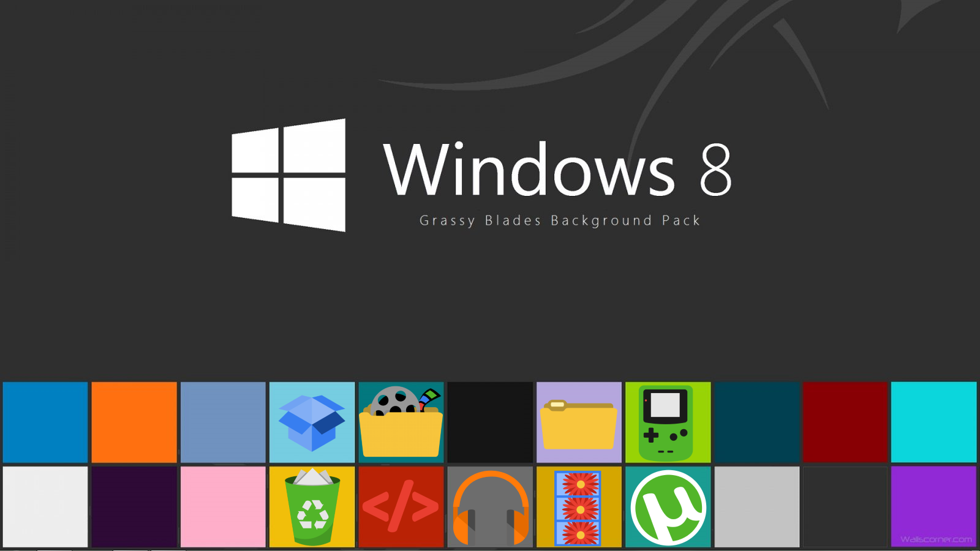
Task: Open the red flowers pictures tile
Action: (x=579, y=507)
